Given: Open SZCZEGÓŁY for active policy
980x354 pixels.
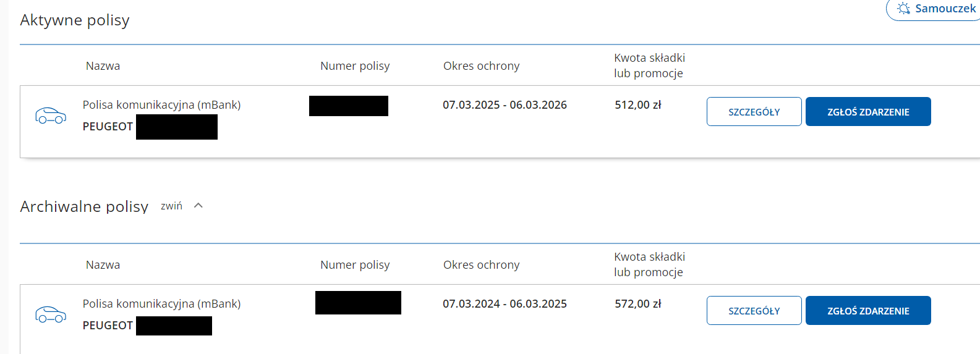Looking at the screenshot, I should (x=754, y=112).
